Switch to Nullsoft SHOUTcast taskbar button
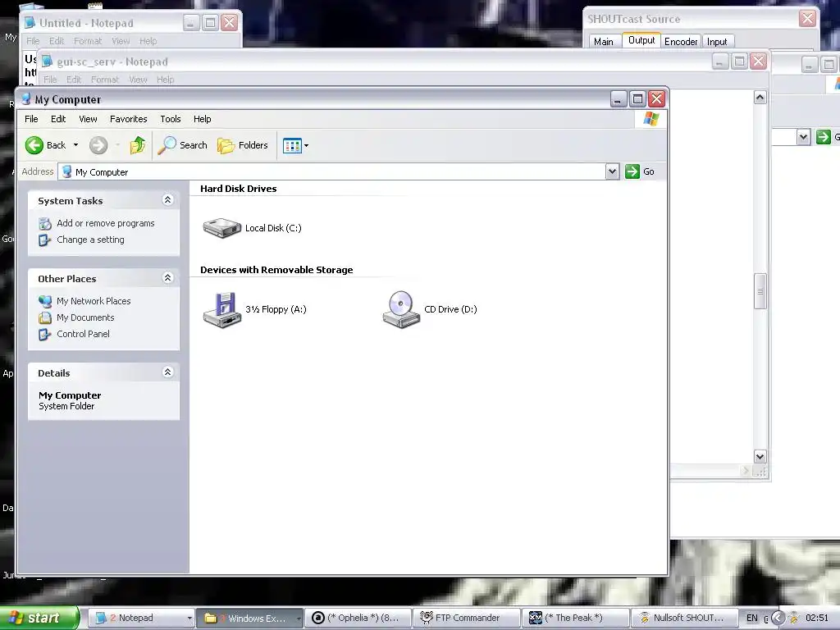This screenshot has height=630, width=840. (685, 618)
